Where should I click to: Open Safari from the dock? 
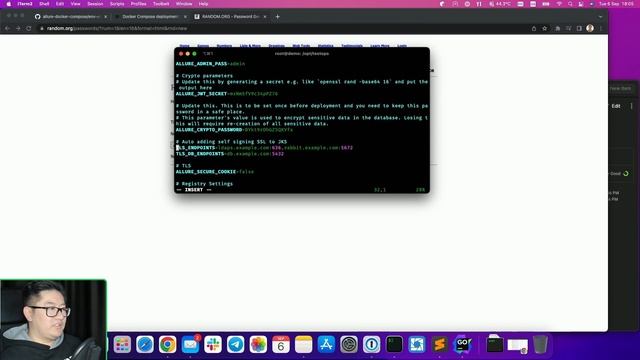[145, 344]
